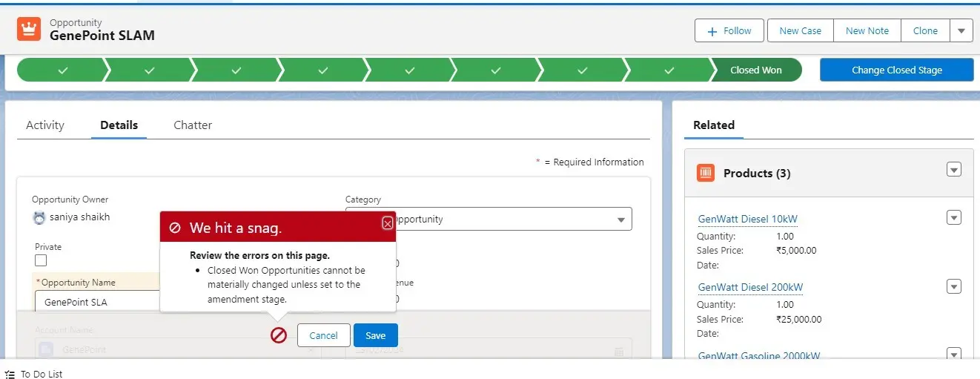
Task: Toggle the Private checkbox
Action: (41, 260)
